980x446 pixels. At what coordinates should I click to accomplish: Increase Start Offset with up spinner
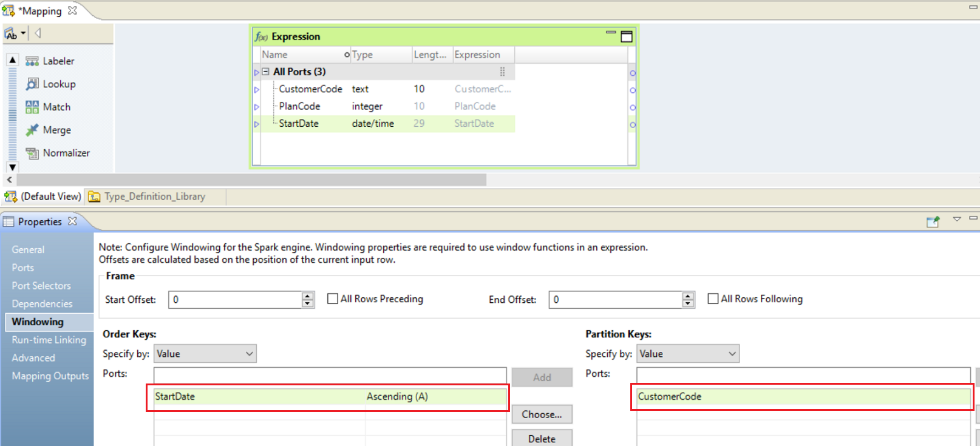[308, 296]
